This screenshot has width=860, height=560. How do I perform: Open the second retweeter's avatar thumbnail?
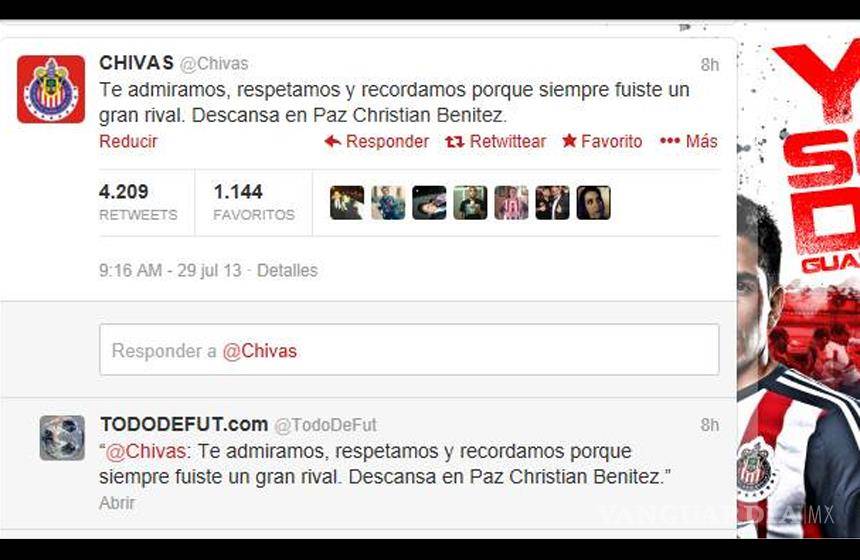(388, 202)
